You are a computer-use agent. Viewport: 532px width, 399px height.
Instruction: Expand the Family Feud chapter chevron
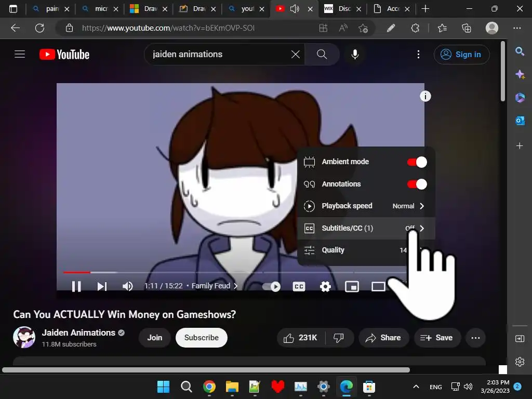pos(235,286)
